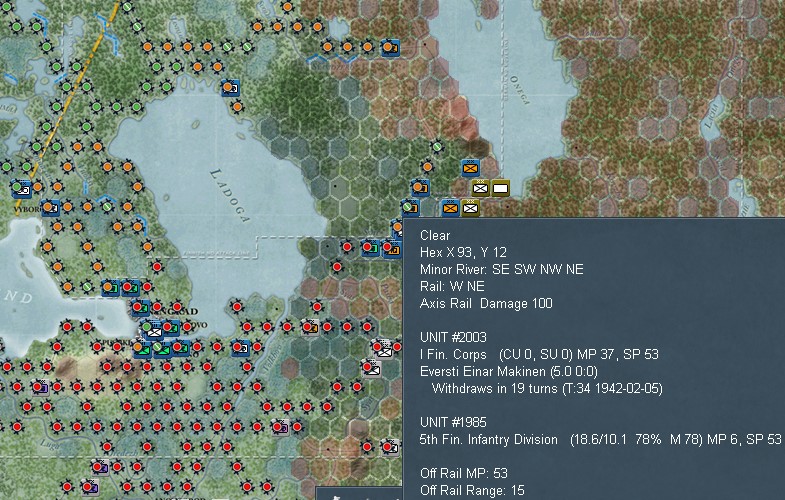Click the ONEGA lake label
This screenshot has width=785, height=500.
click(520, 90)
